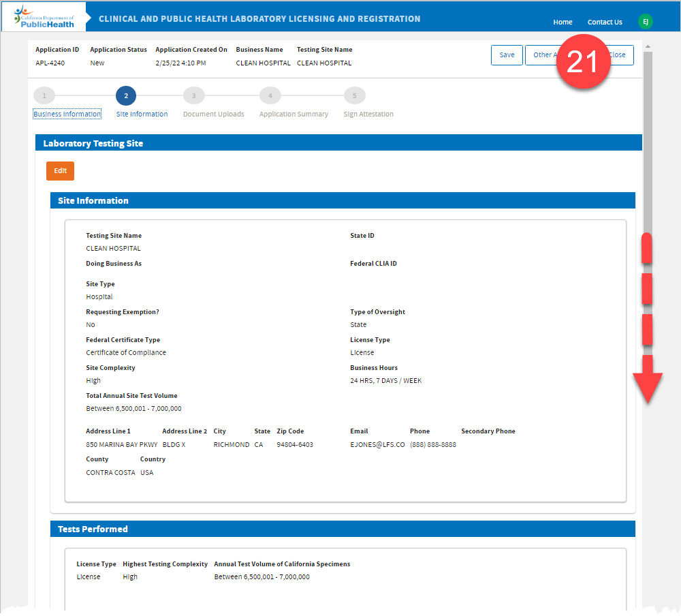Select step 4 circle in progress tracker
Viewport: 681px width, 616px height.
[x=270, y=95]
